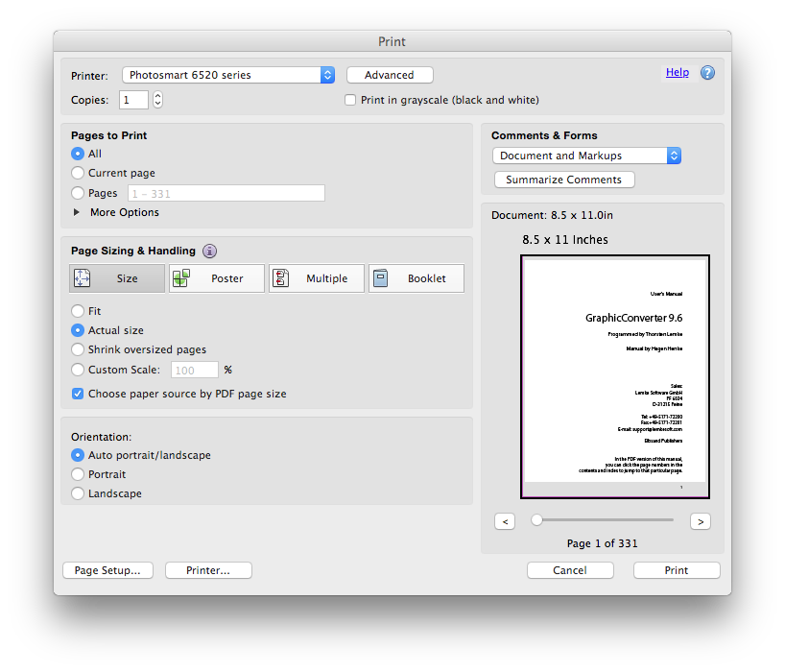Select the Multiple tab

(x=317, y=278)
